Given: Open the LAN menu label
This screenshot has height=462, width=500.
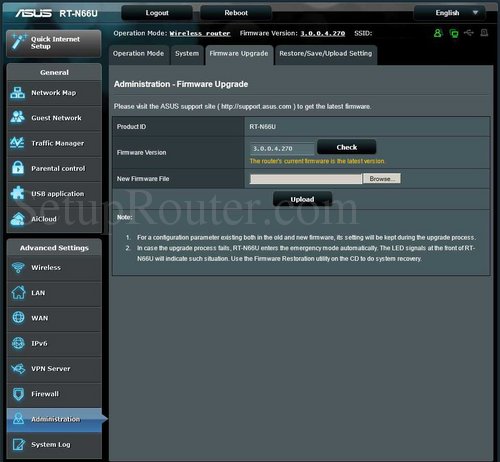Looking at the screenshot, I should coord(38,293).
